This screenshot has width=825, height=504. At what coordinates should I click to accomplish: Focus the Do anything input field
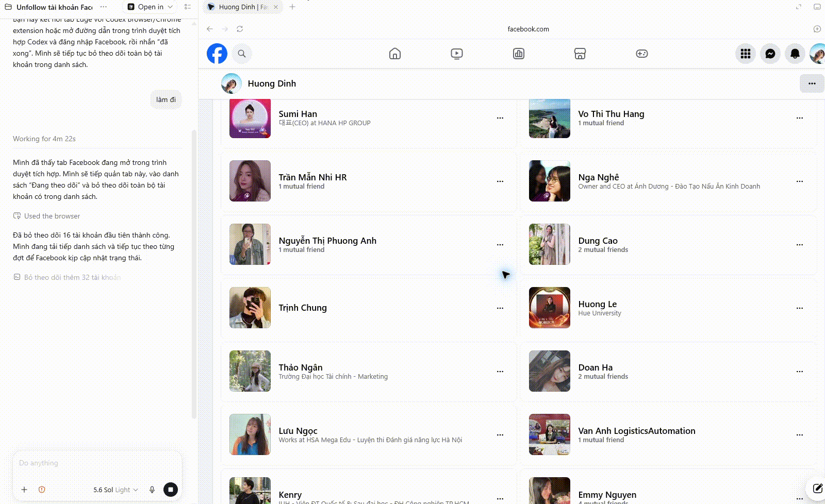click(x=97, y=463)
